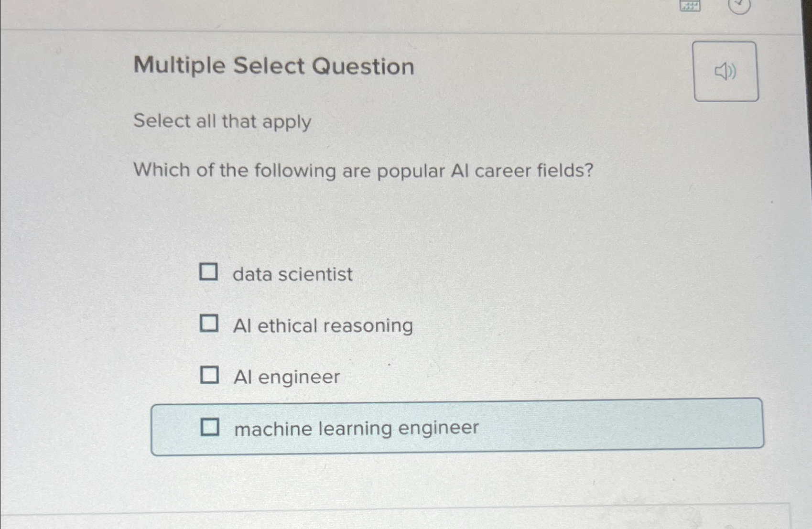Check the AI ethical reasoning option
812x529 pixels.
tap(210, 324)
